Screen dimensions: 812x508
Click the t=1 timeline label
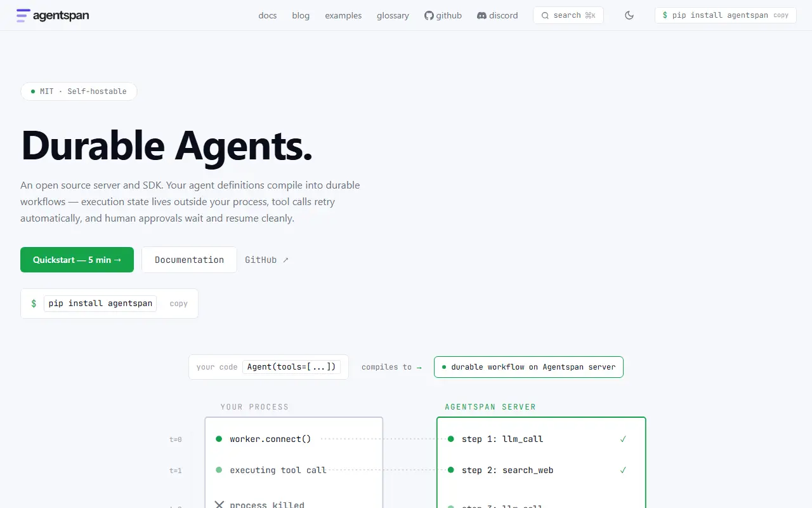click(x=176, y=471)
